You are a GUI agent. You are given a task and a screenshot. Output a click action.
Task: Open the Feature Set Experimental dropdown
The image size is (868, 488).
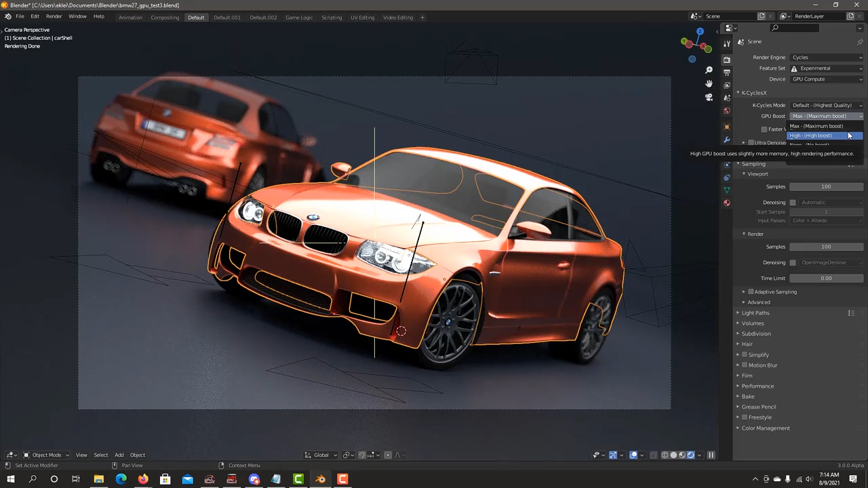coord(827,68)
